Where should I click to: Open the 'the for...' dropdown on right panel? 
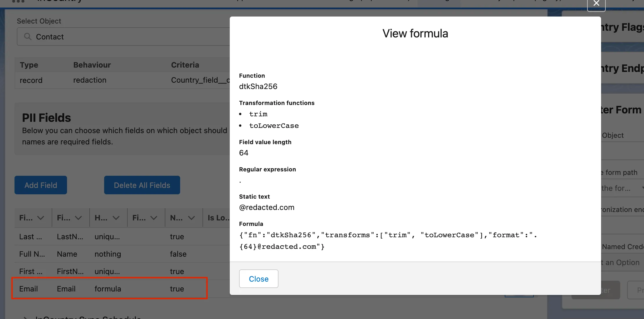tap(621, 188)
